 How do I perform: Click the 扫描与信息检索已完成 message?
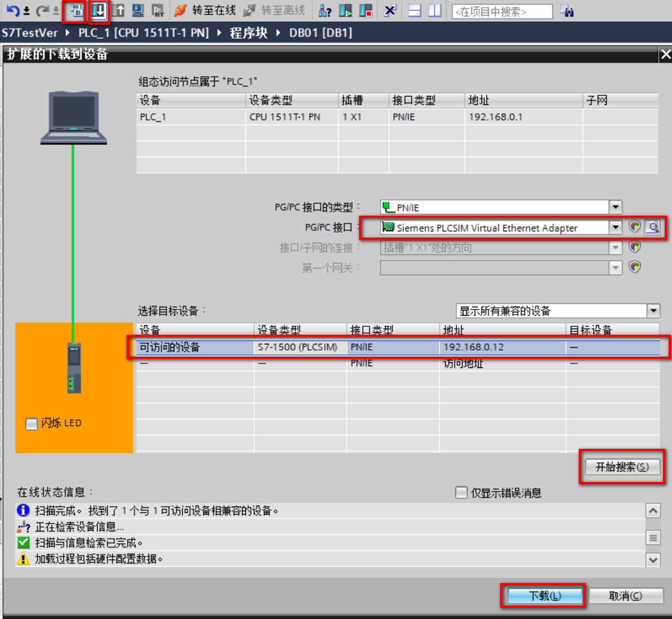[89, 543]
